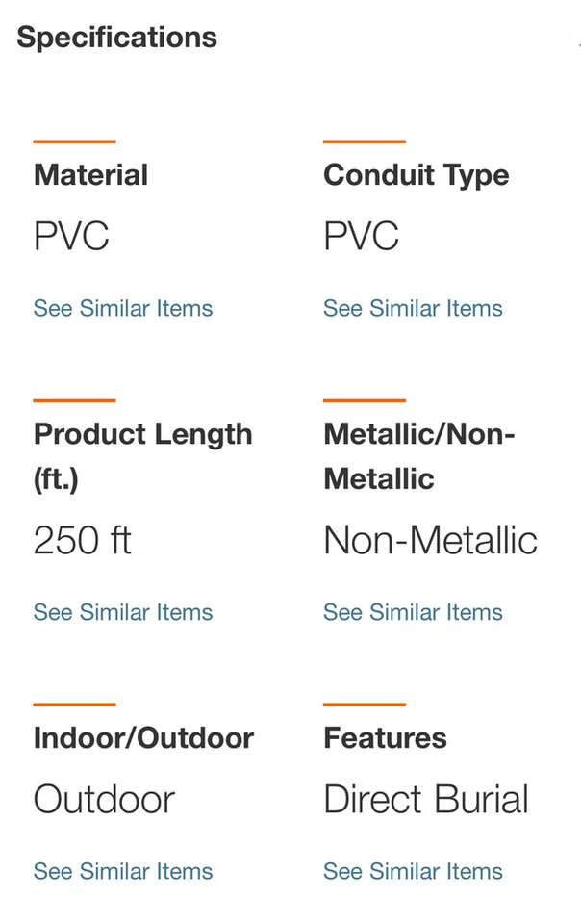581x924 pixels.
Task: Show similar items for Features
Action: (413, 871)
